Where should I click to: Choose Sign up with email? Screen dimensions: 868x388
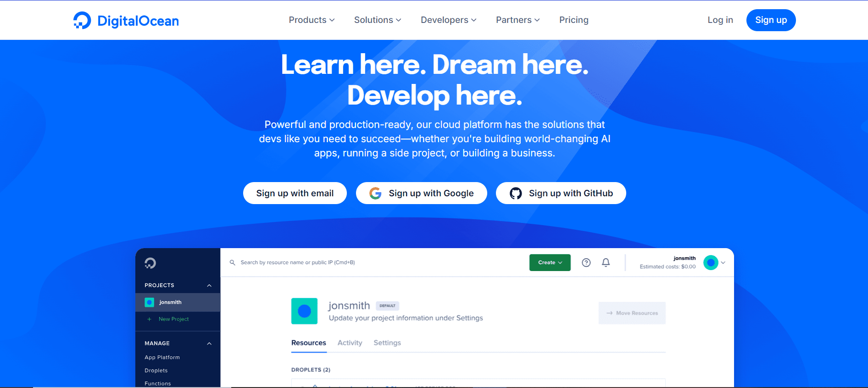tap(295, 193)
